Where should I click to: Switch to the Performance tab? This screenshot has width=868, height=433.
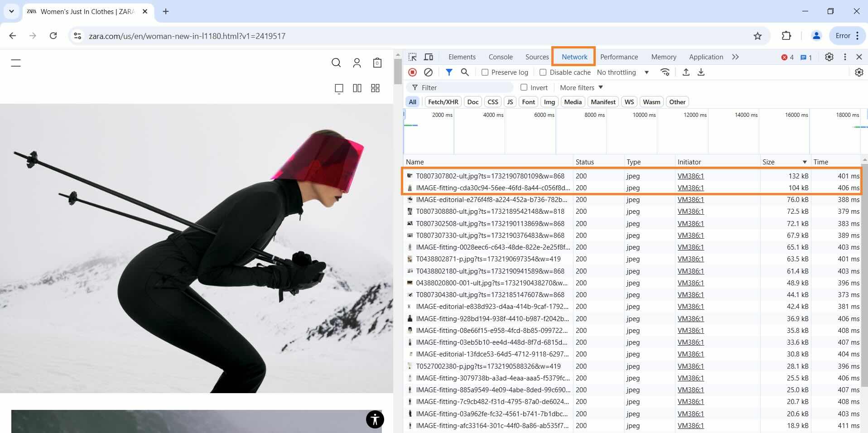619,57
